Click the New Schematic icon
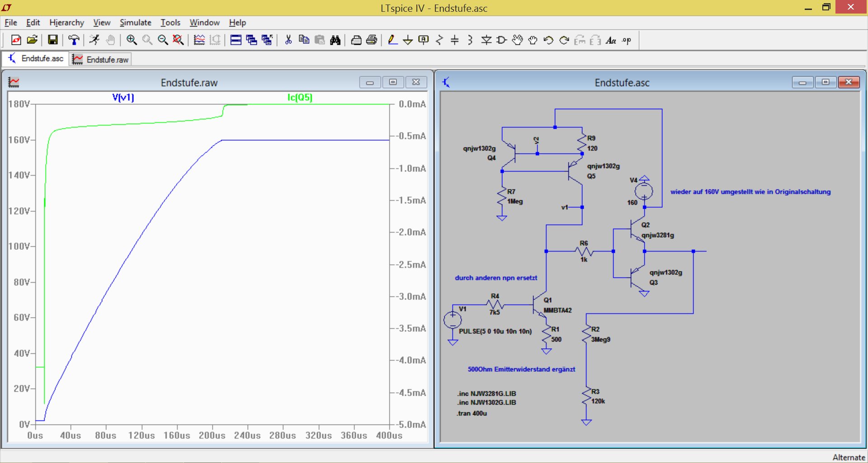This screenshot has height=463, width=868. click(x=16, y=40)
